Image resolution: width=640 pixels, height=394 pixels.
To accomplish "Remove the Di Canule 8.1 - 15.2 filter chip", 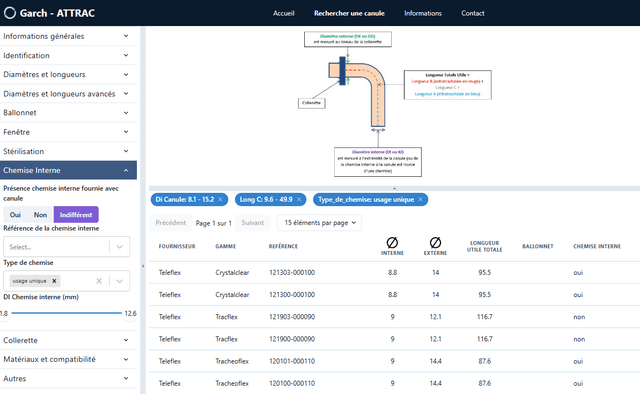I will (220, 200).
